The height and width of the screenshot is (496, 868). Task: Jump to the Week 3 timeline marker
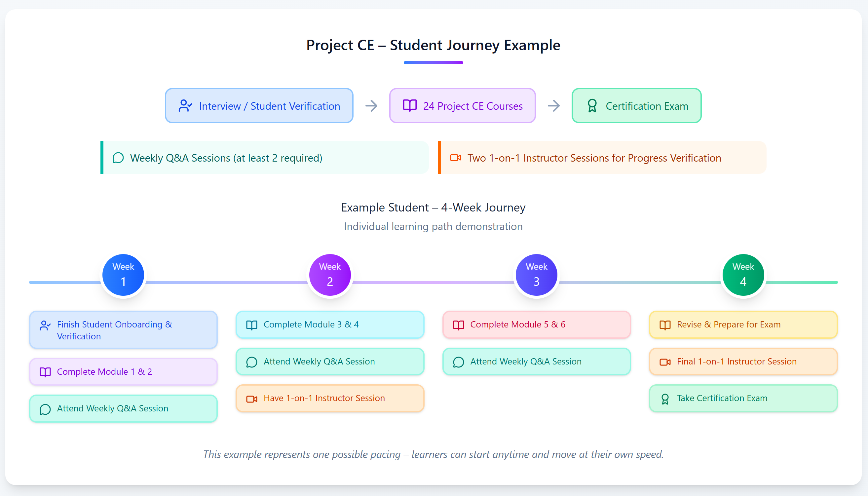[536, 275]
